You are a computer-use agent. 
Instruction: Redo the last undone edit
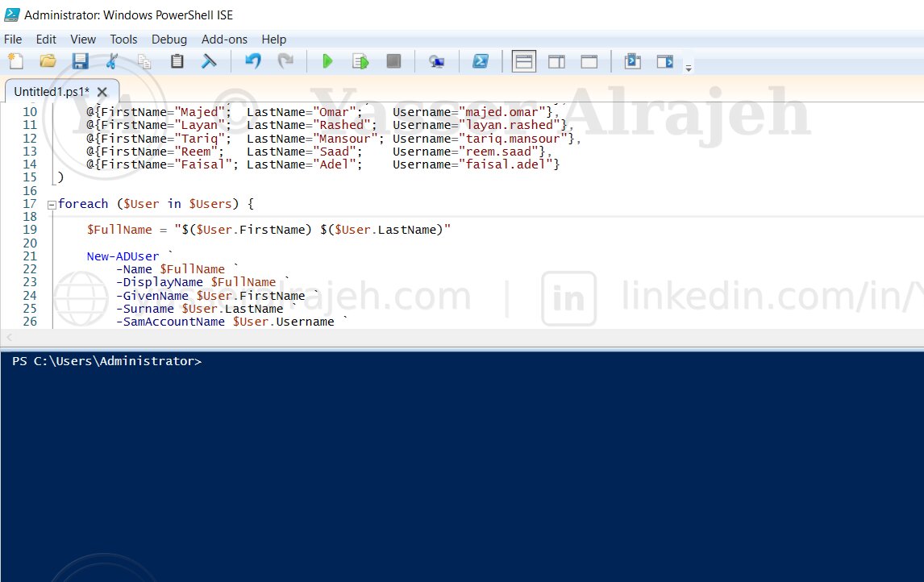285,61
